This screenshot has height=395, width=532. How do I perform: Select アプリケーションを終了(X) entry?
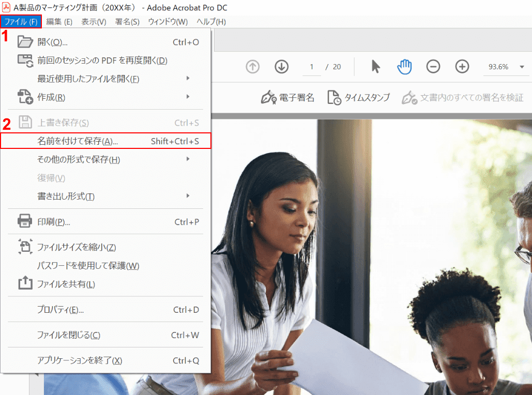coord(105,360)
